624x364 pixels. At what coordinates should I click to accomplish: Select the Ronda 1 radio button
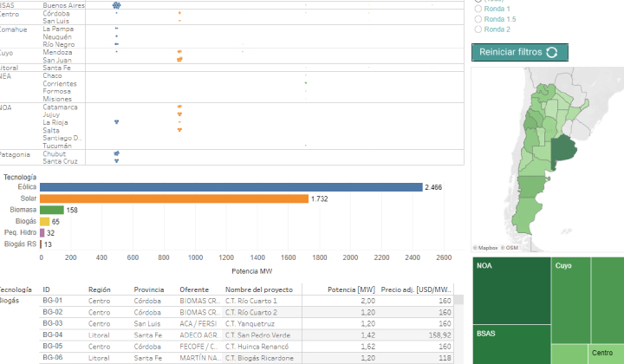point(478,9)
